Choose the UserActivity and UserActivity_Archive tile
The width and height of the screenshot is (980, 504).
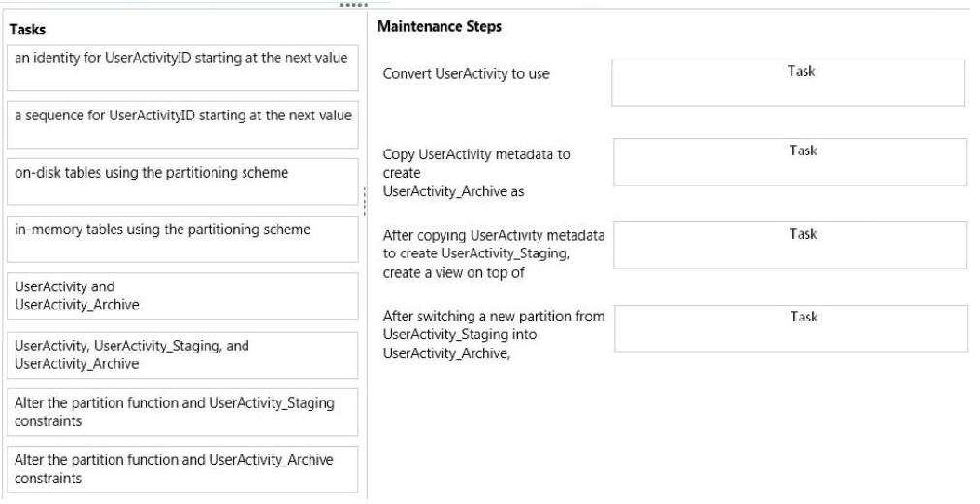[x=182, y=296]
